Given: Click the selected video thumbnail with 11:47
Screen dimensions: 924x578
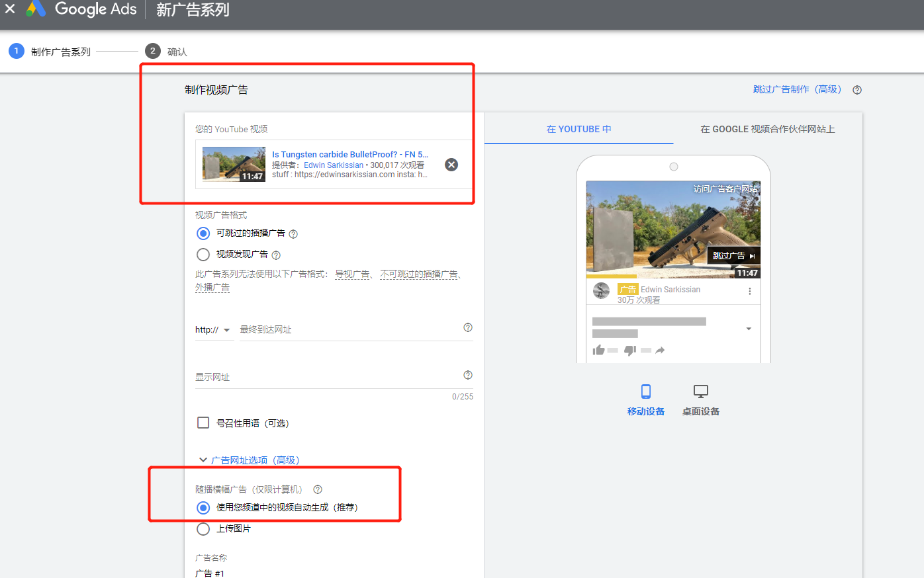Looking at the screenshot, I should click(x=234, y=164).
